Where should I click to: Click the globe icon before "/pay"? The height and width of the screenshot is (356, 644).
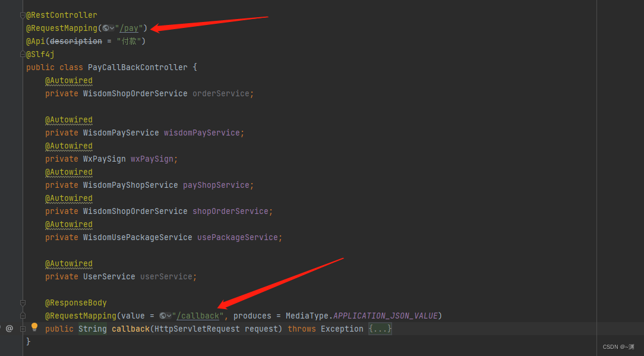point(106,29)
